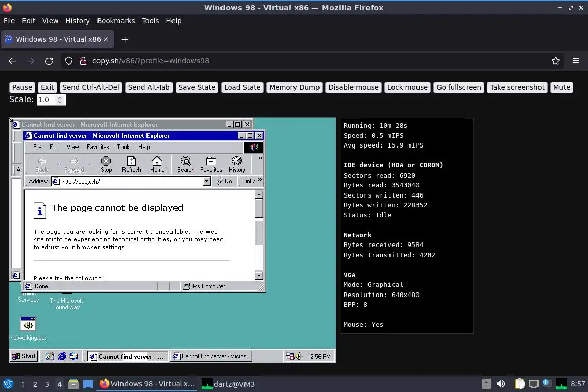Toggle the Disable mouse button
The image size is (588, 392).
[x=353, y=87]
